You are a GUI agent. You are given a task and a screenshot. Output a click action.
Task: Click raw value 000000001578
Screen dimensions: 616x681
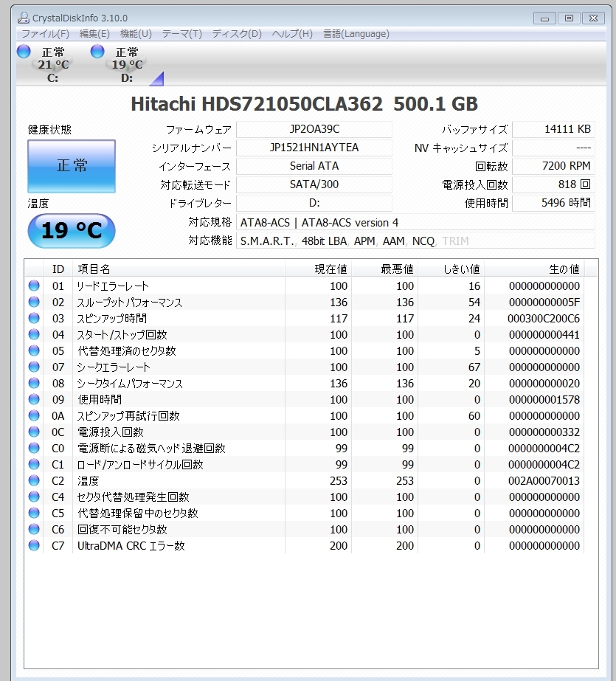pos(544,400)
